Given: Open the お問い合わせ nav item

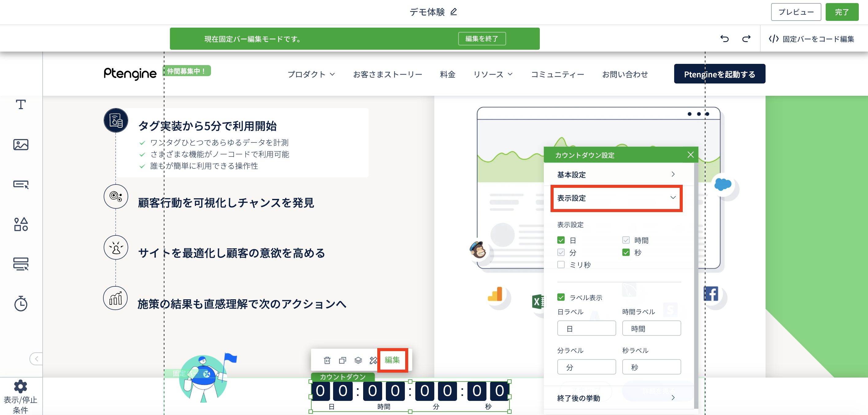Looking at the screenshot, I should [625, 74].
